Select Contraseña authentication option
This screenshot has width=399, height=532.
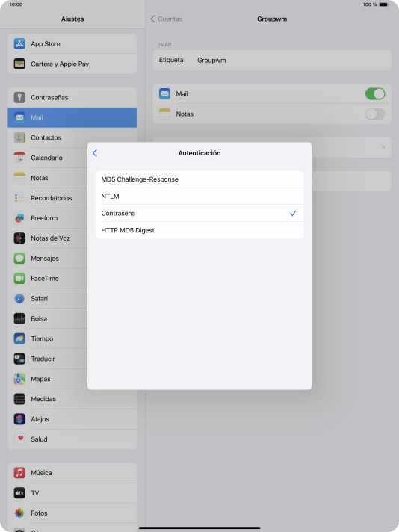coord(199,214)
